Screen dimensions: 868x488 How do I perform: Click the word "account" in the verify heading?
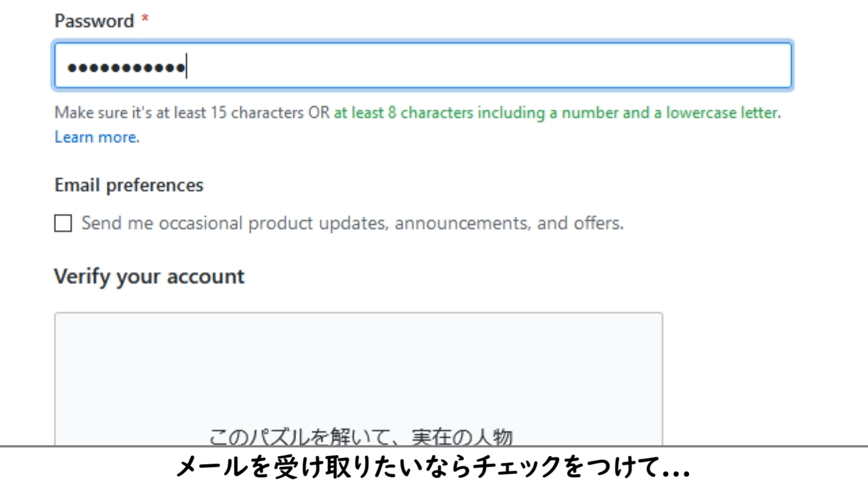pos(205,277)
